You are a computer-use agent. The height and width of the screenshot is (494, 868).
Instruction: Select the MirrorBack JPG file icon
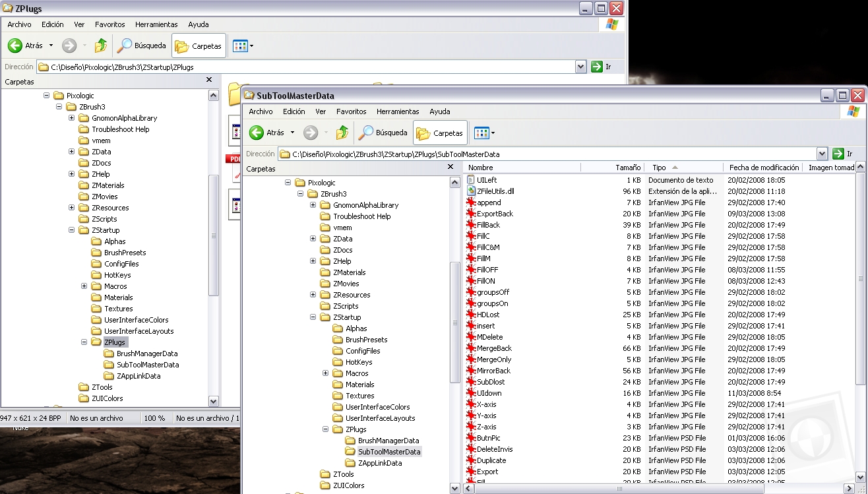click(471, 370)
